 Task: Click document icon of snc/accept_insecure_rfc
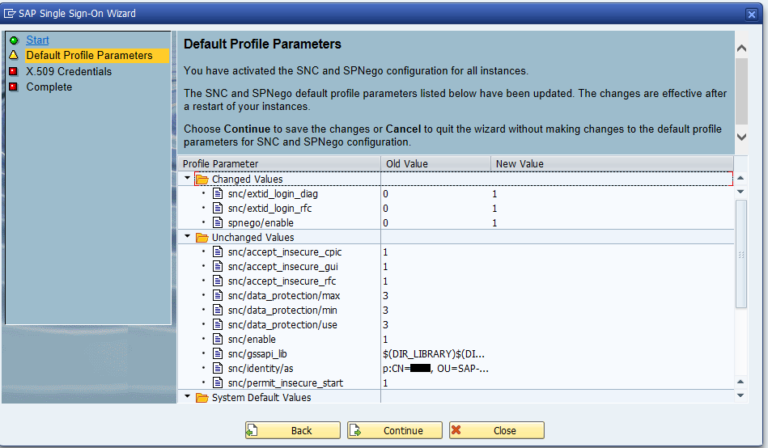click(218, 281)
